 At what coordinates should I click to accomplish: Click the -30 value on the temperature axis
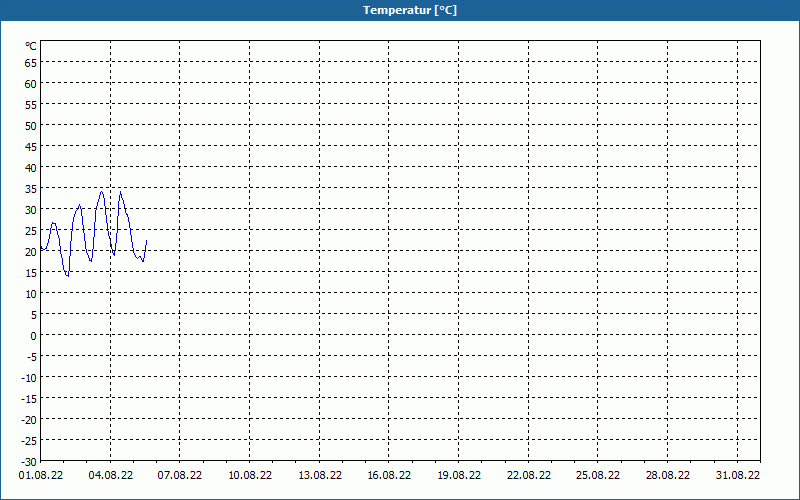29,462
